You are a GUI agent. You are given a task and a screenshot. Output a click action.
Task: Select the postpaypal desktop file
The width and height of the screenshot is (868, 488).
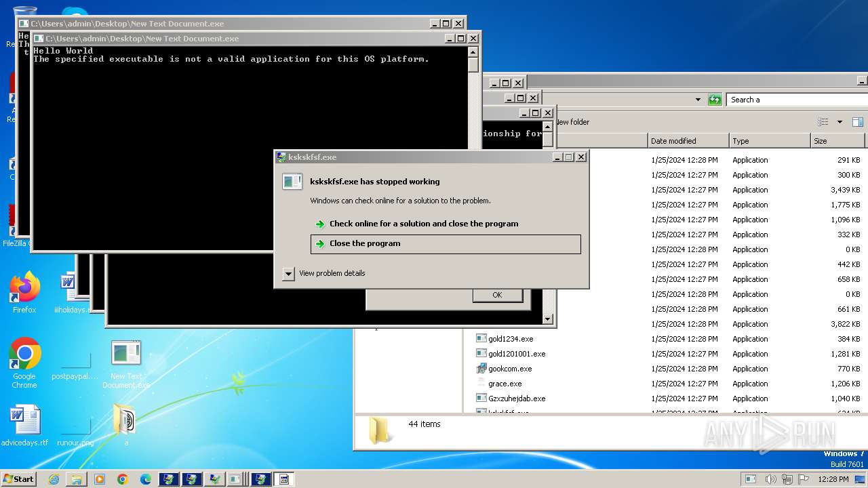point(75,363)
